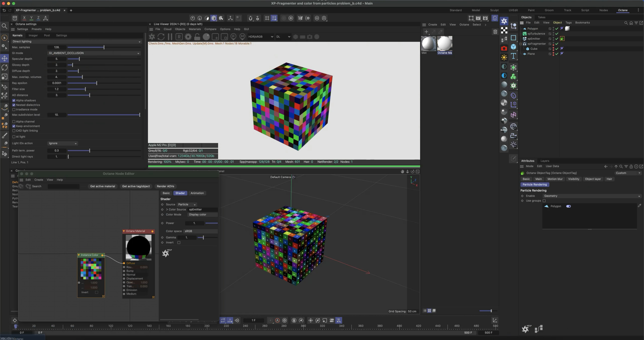Open the Materials menu in Live Viewer
644x340 pixels.
click(194, 29)
